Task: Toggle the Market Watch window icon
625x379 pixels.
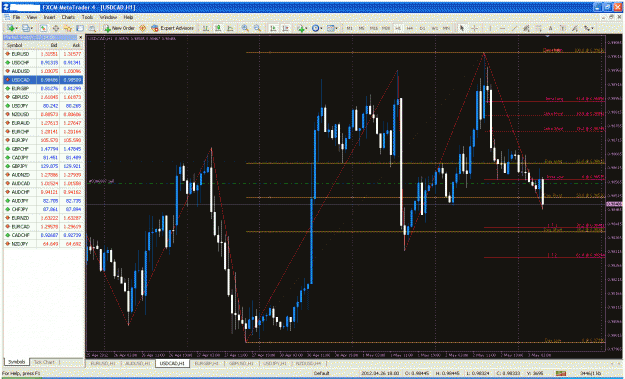Action: 43,28
